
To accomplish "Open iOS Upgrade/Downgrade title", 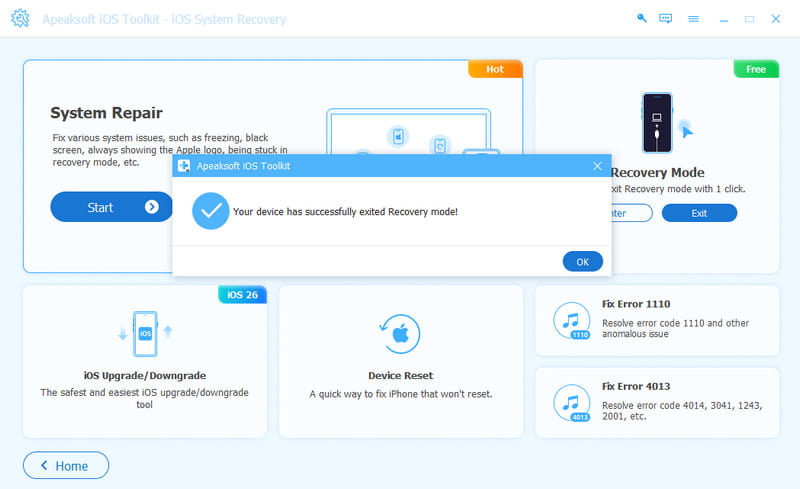I will tap(145, 375).
